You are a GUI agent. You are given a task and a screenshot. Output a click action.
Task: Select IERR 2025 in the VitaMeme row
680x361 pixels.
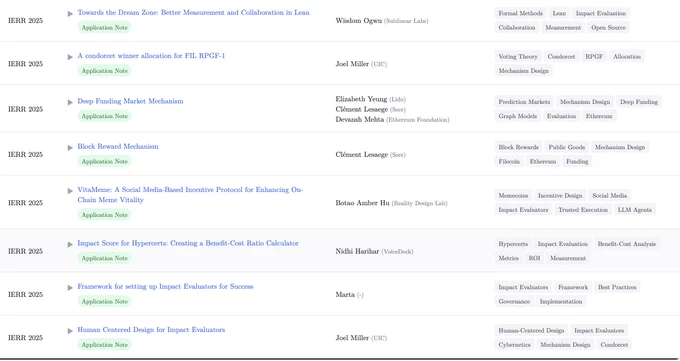[x=26, y=203]
